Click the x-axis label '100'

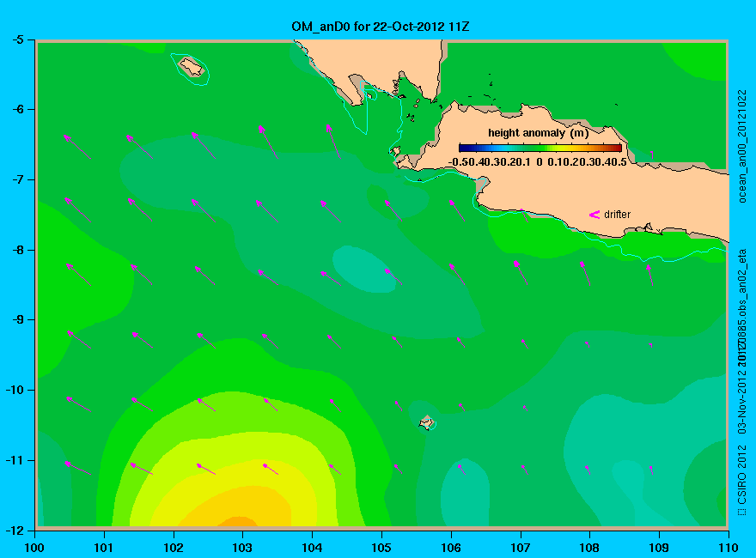tap(34, 548)
